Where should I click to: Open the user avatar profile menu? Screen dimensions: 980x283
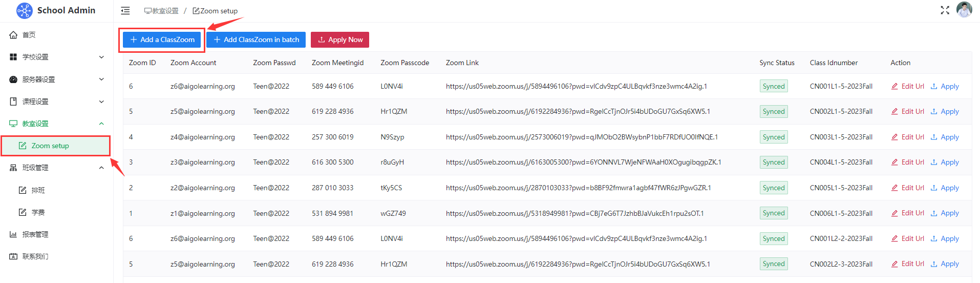point(964,10)
